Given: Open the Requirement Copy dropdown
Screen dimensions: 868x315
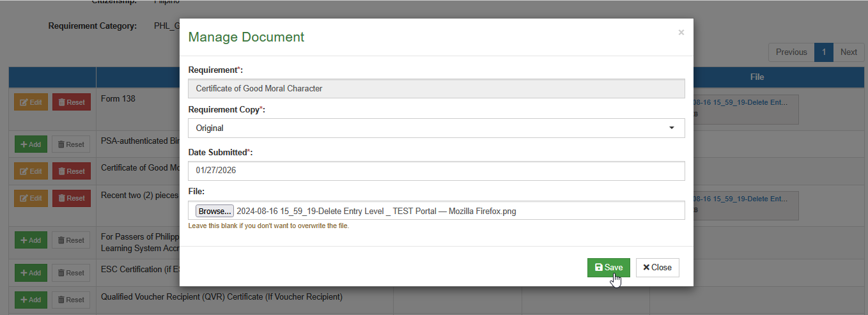Looking at the screenshot, I should tap(437, 128).
